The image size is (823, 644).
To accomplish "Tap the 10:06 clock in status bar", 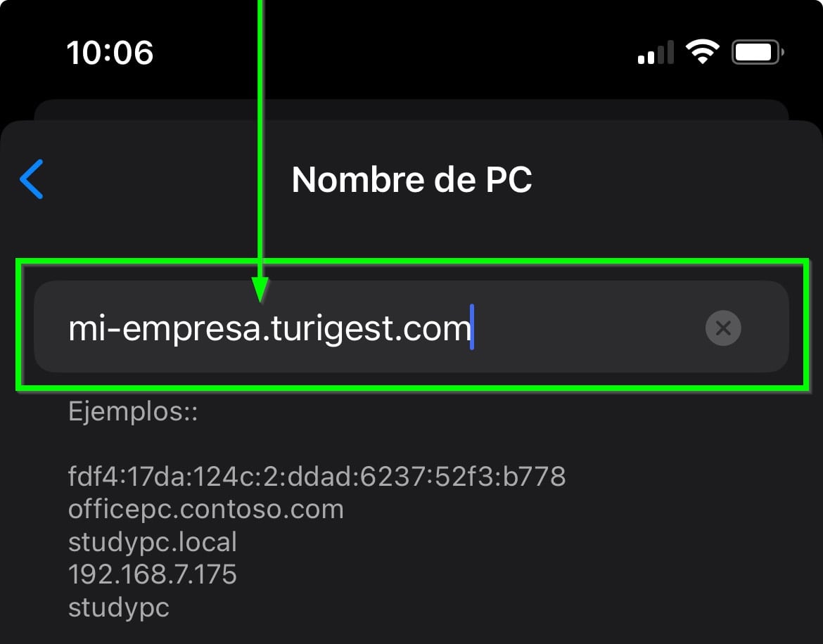I will click(110, 53).
